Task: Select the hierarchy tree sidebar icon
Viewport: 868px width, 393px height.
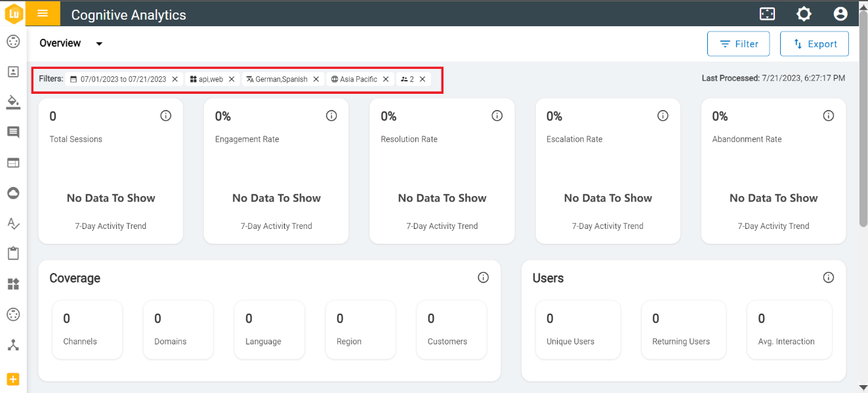Action: pyautogui.click(x=13, y=344)
